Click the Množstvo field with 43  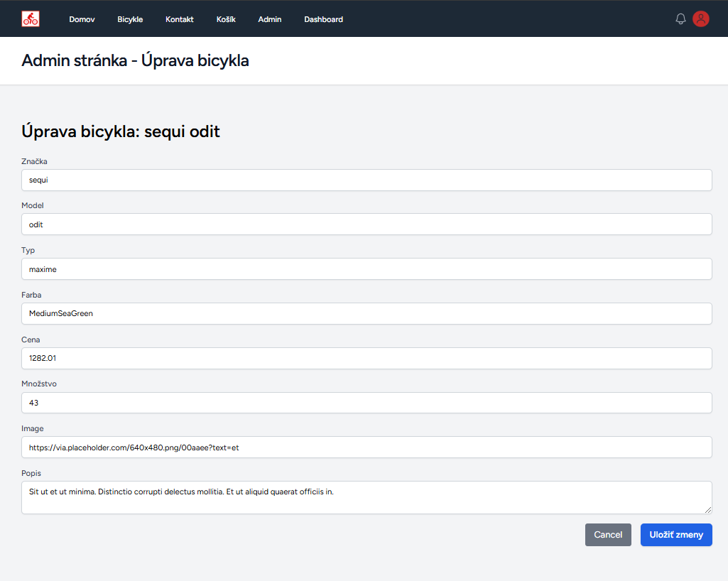[x=366, y=403]
